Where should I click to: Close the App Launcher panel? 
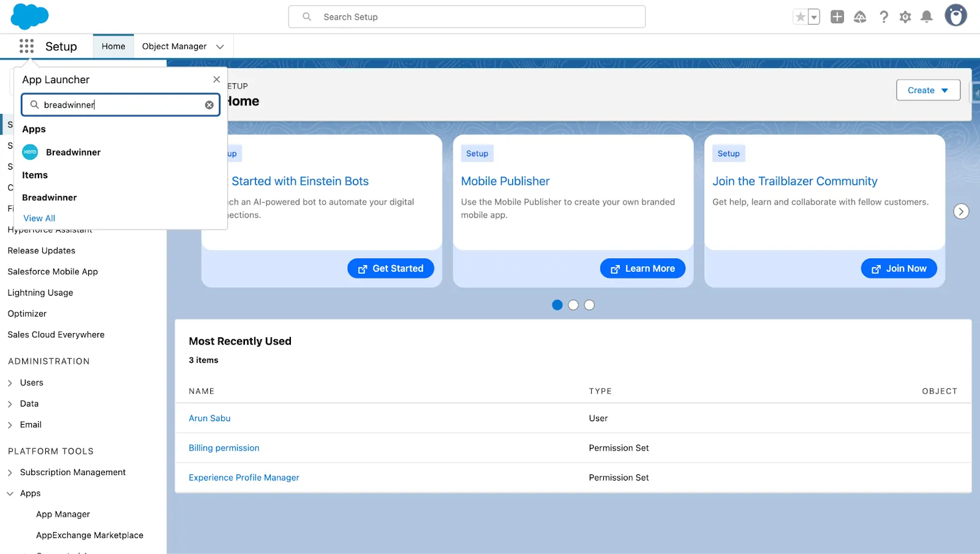216,80
